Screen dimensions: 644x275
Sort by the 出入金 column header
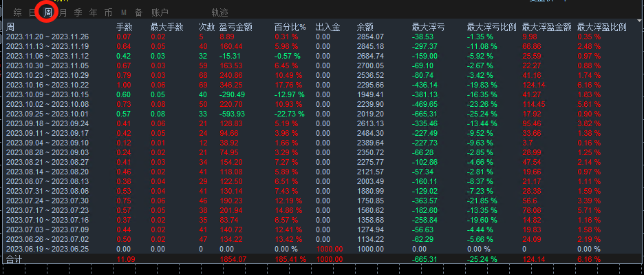(x=328, y=28)
